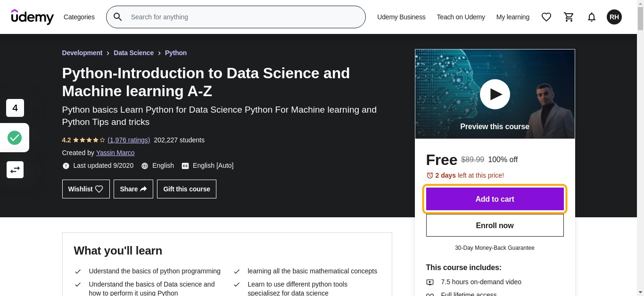Screen dimensions: 644x296
Task: Click the Udemy logo
Action: click(x=33, y=17)
